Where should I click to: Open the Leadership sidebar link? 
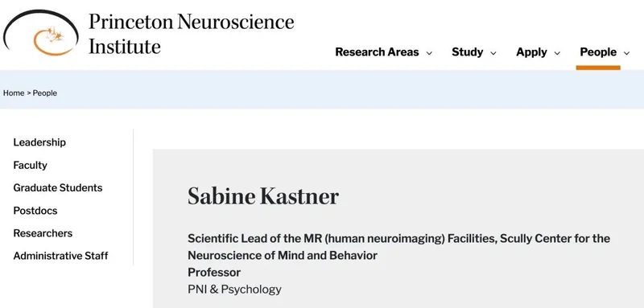pyautogui.click(x=39, y=142)
